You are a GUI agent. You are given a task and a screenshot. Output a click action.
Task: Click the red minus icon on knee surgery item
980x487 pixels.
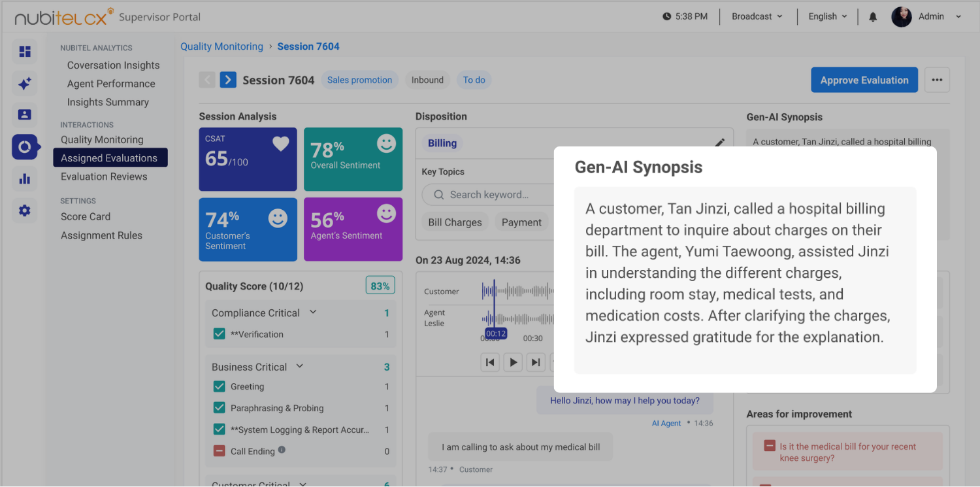[769, 446]
